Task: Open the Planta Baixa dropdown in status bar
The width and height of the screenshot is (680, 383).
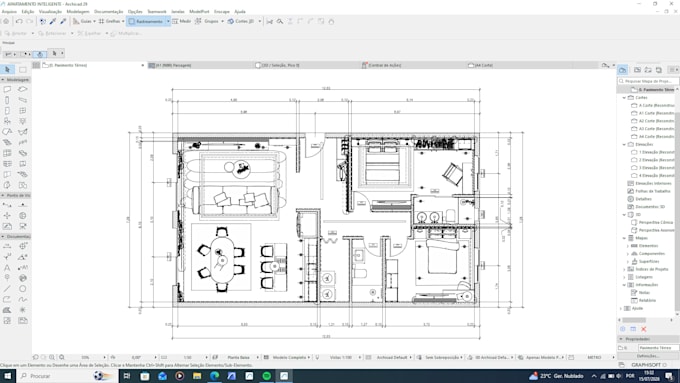Action: coord(239,357)
